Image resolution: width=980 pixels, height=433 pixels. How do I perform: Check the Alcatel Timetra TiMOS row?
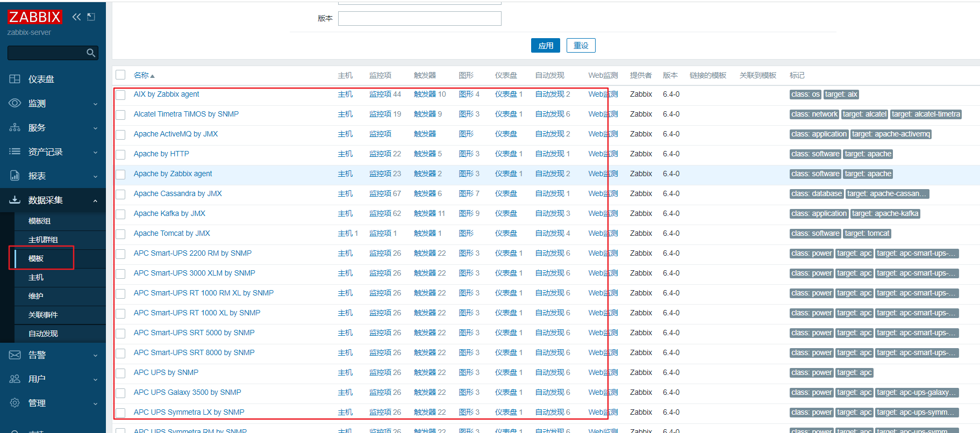120,114
